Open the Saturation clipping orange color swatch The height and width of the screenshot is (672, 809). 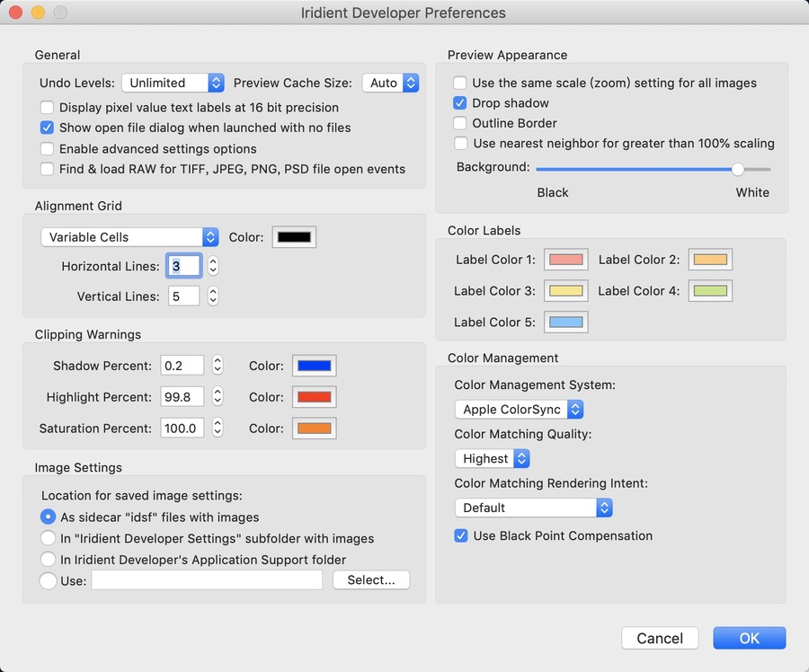point(315,428)
